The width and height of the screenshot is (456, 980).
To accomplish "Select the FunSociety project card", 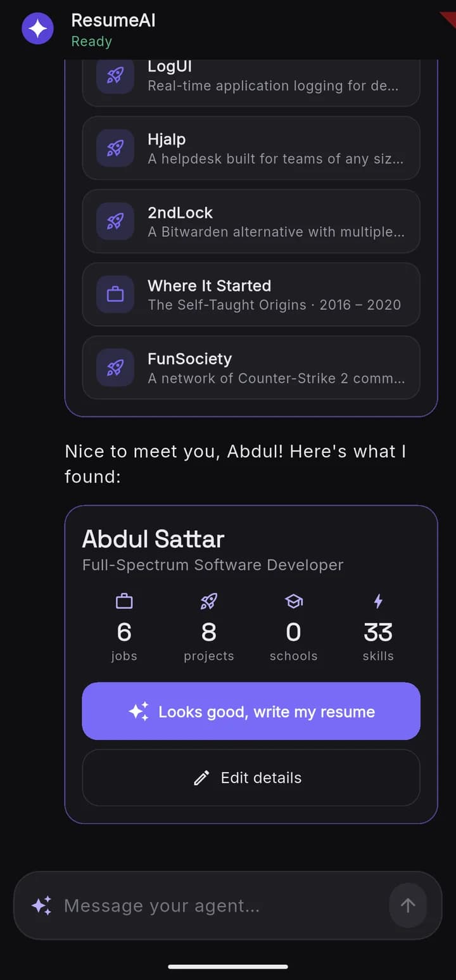I will pyautogui.click(x=251, y=367).
